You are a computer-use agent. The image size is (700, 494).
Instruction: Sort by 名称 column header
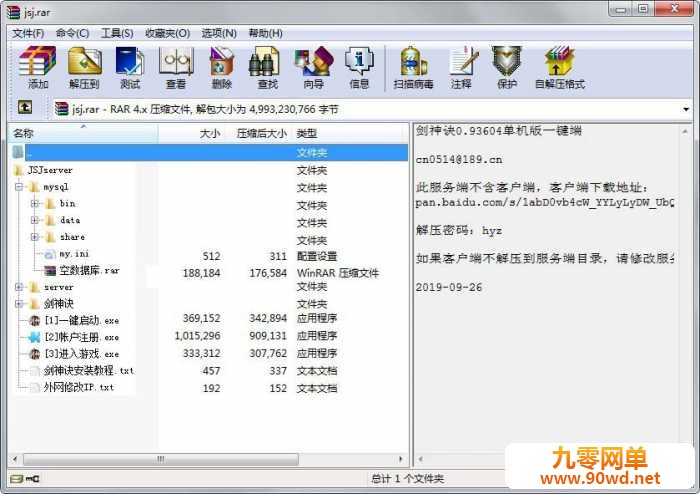pyautogui.click(x=83, y=133)
